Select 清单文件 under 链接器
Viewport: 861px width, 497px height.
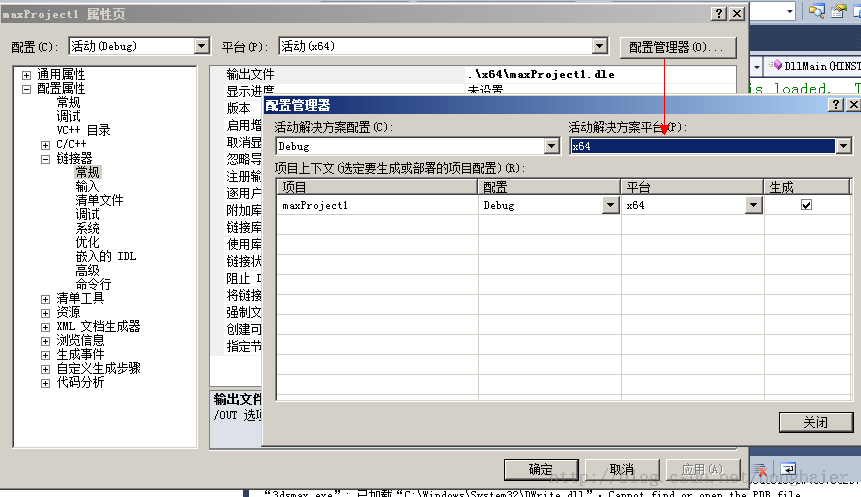point(99,200)
